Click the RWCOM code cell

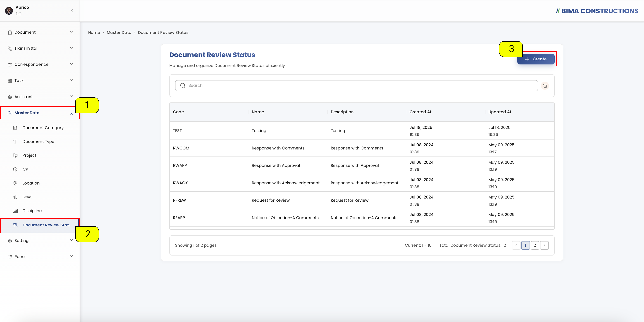click(x=181, y=148)
